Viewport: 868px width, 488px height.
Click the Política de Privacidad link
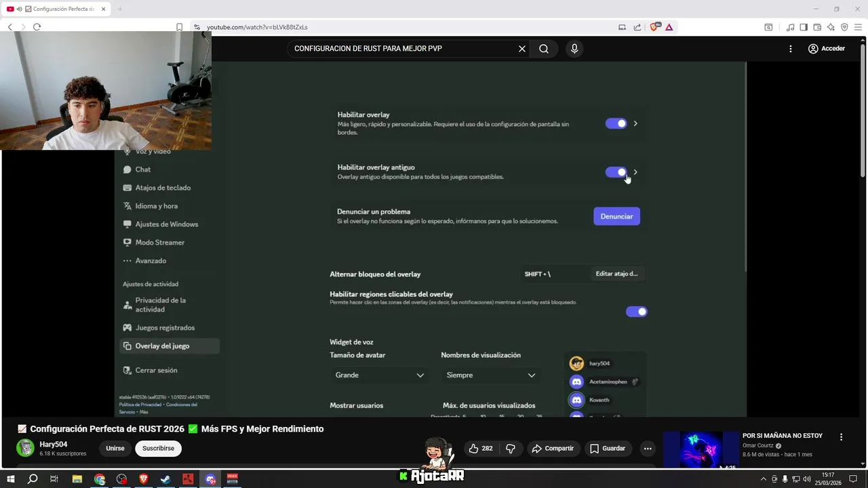tap(141, 405)
